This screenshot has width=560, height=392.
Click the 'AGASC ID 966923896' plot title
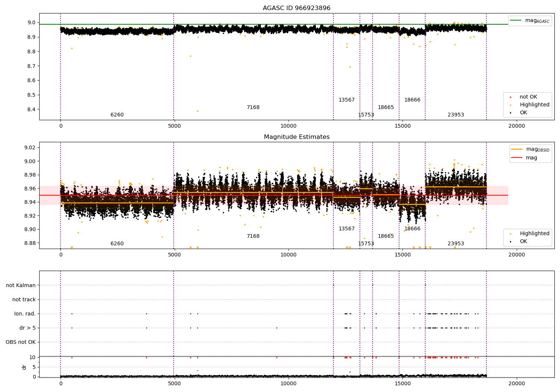296,8
